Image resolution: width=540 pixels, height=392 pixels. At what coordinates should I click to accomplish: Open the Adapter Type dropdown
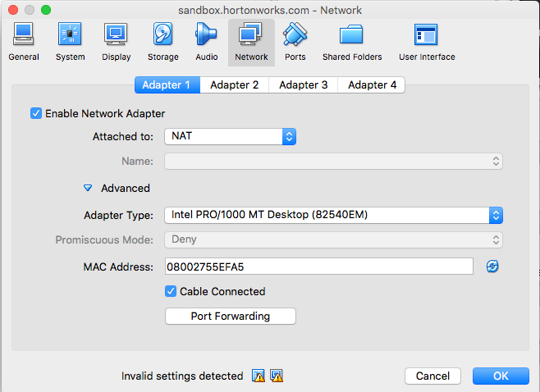click(x=333, y=215)
